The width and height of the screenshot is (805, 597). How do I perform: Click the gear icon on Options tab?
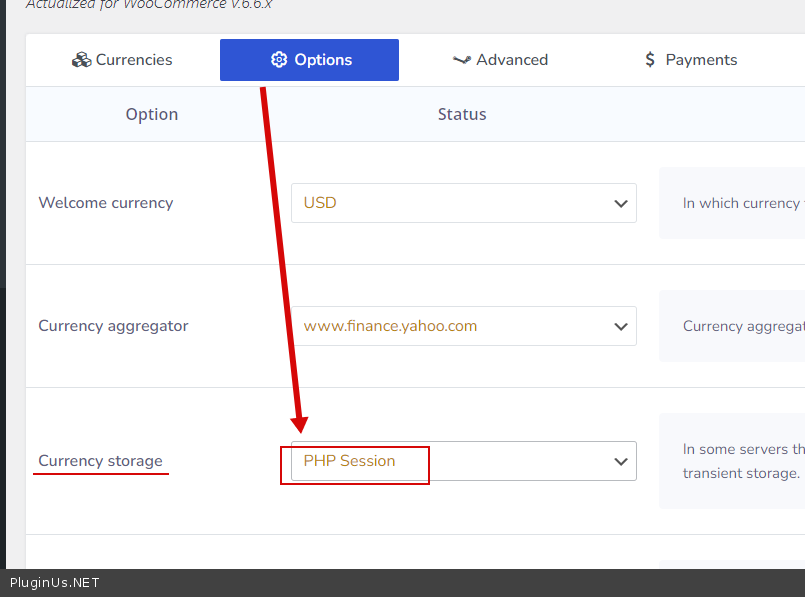279,60
